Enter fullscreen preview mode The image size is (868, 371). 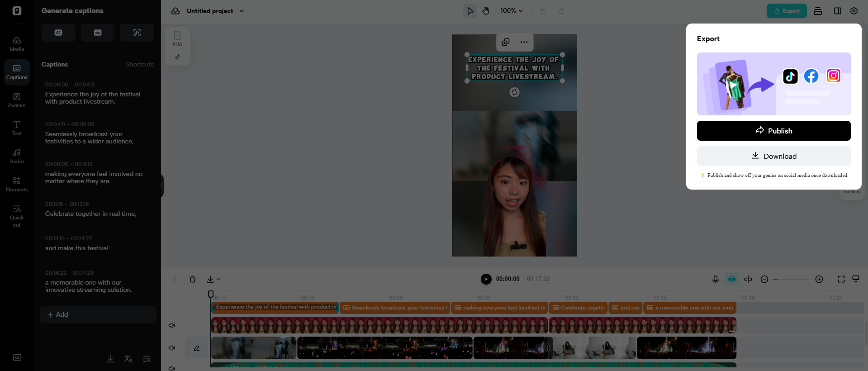pos(841,279)
